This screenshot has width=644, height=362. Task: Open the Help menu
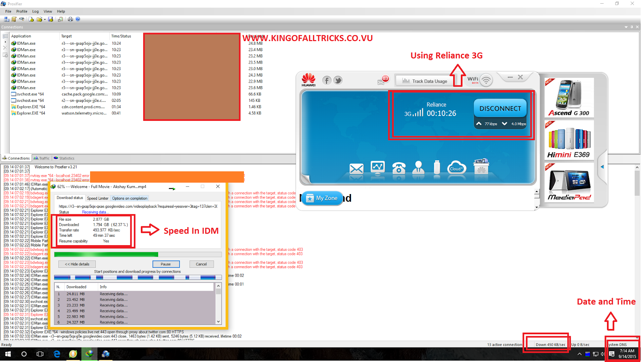click(61, 11)
